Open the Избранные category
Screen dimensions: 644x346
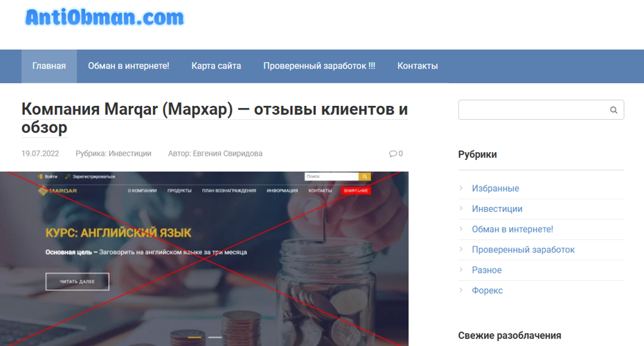495,188
